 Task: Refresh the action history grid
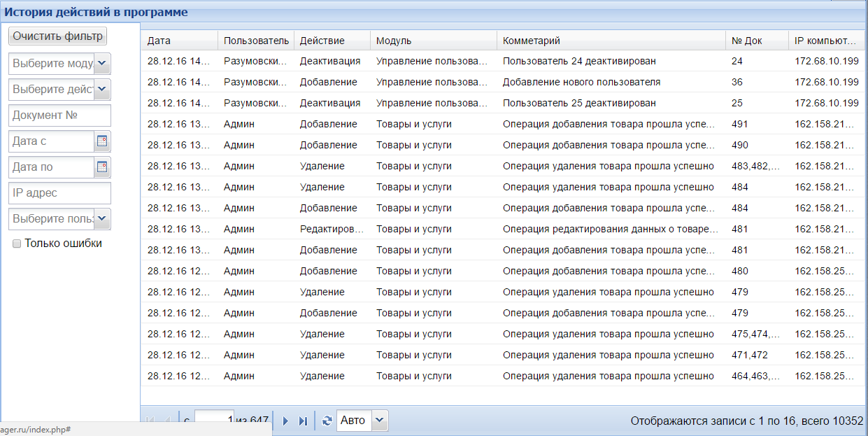[x=327, y=421]
